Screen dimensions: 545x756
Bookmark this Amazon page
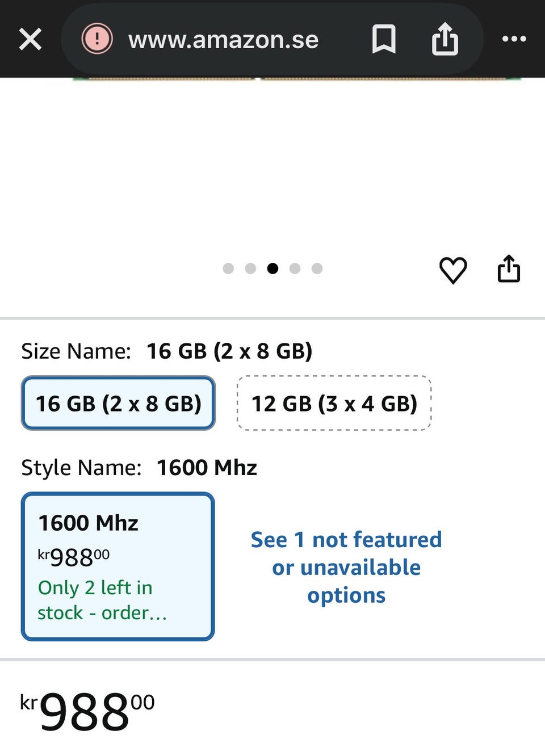point(384,39)
